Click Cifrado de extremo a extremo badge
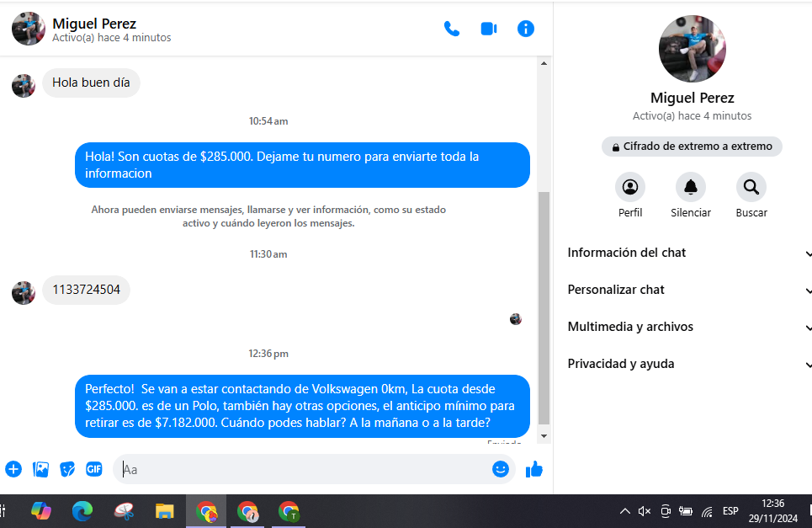The height and width of the screenshot is (528, 812). pos(692,147)
